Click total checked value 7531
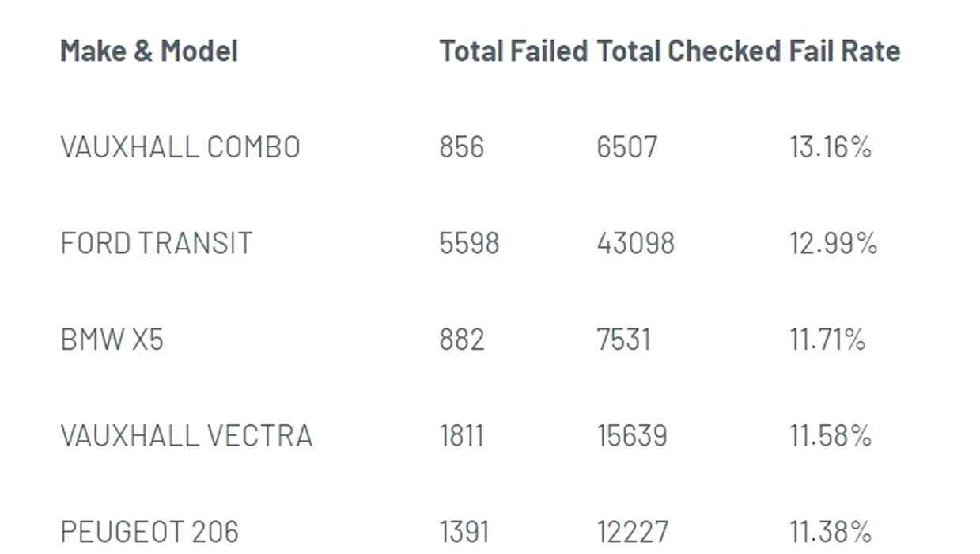Viewport: 980px width, 554px height. (x=623, y=340)
